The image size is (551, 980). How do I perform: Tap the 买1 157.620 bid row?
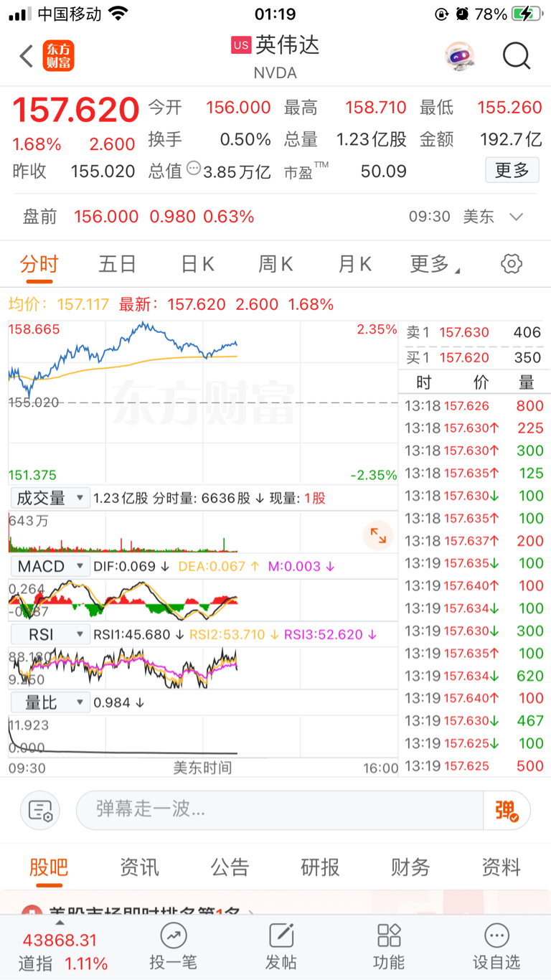click(x=474, y=357)
